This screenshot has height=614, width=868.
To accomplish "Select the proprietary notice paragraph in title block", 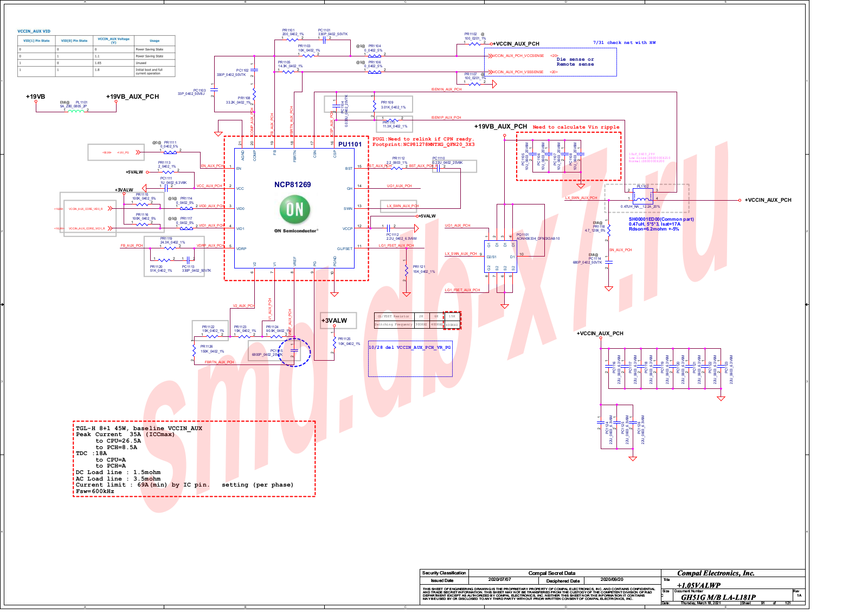I will click(539, 594).
